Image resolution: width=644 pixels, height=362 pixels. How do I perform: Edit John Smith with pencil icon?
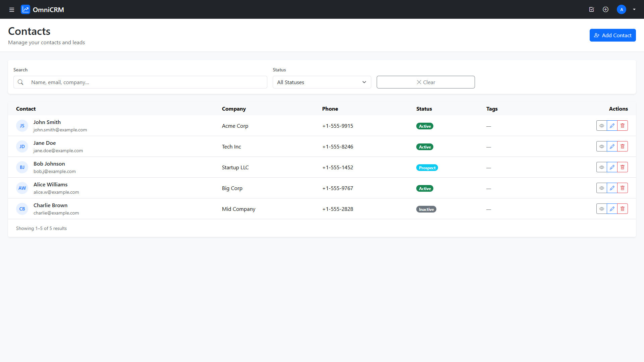[612, 126]
